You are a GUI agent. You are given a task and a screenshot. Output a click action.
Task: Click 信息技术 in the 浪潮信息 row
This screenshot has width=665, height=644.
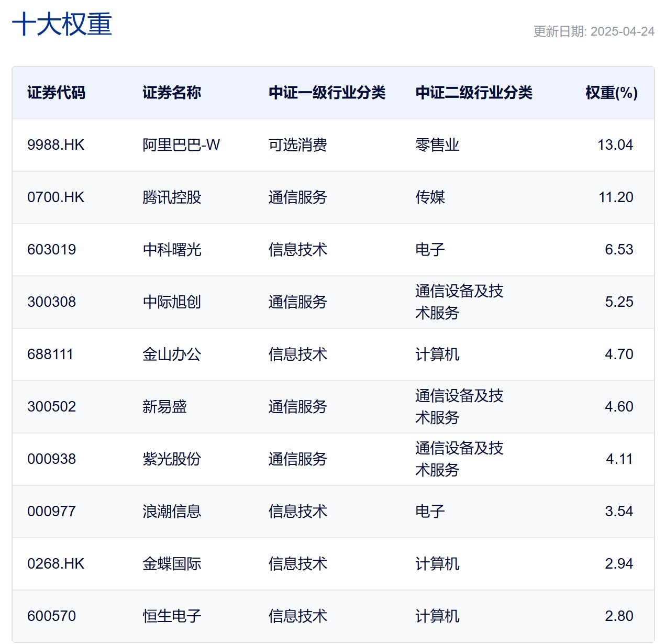pos(297,512)
